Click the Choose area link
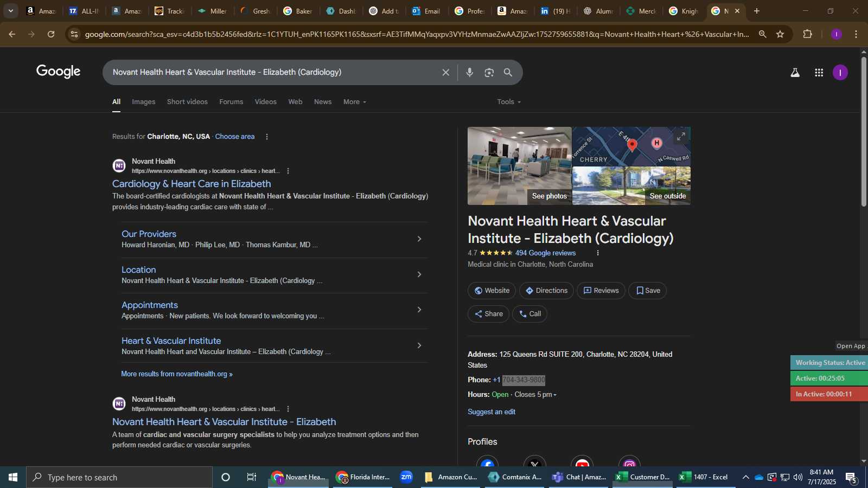This screenshot has height=488, width=868. pos(235,137)
